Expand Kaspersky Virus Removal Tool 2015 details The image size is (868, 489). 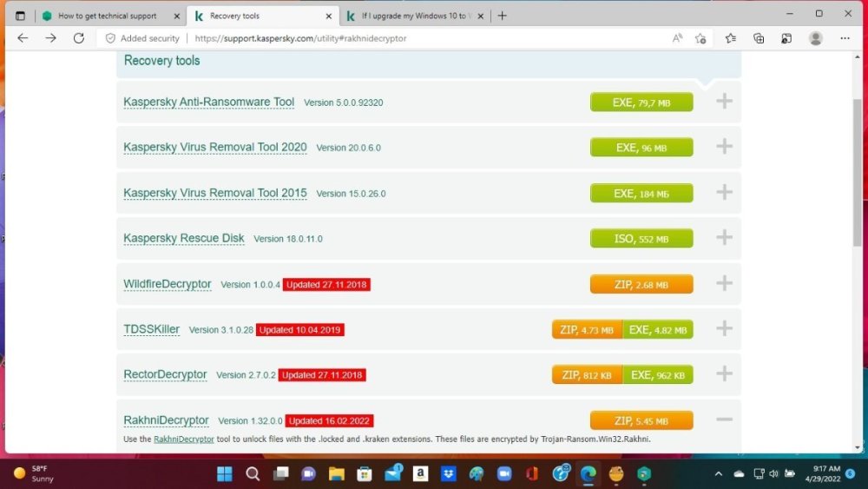click(x=724, y=193)
